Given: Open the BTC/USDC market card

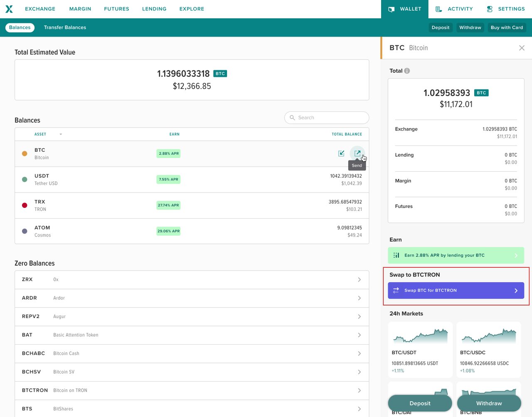Looking at the screenshot, I should click(489, 350).
